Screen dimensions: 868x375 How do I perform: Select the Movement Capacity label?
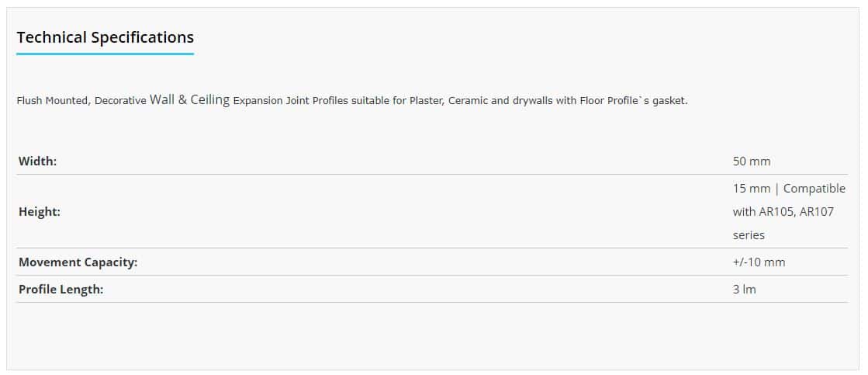point(78,262)
